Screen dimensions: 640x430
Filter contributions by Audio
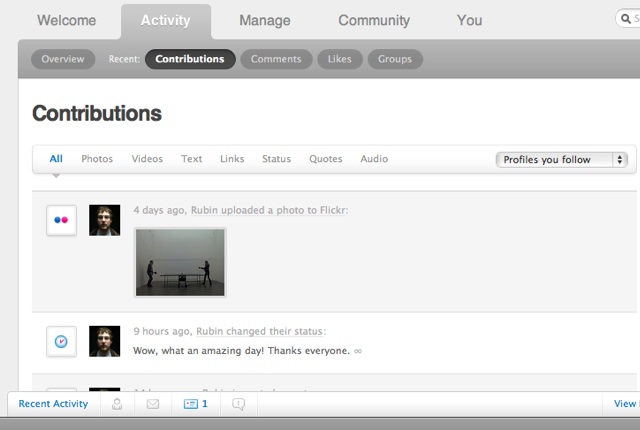tap(374, 159)
